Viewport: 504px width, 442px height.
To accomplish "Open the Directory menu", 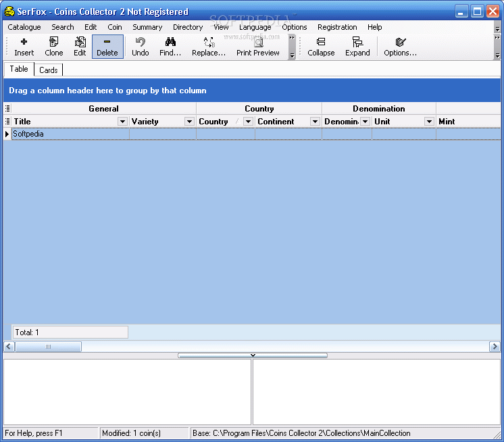I will point(188,27).
